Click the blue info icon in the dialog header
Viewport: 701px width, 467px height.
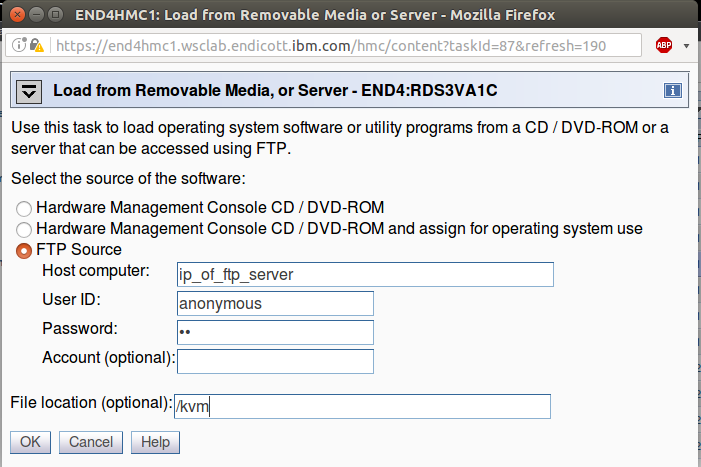(672, 90)
